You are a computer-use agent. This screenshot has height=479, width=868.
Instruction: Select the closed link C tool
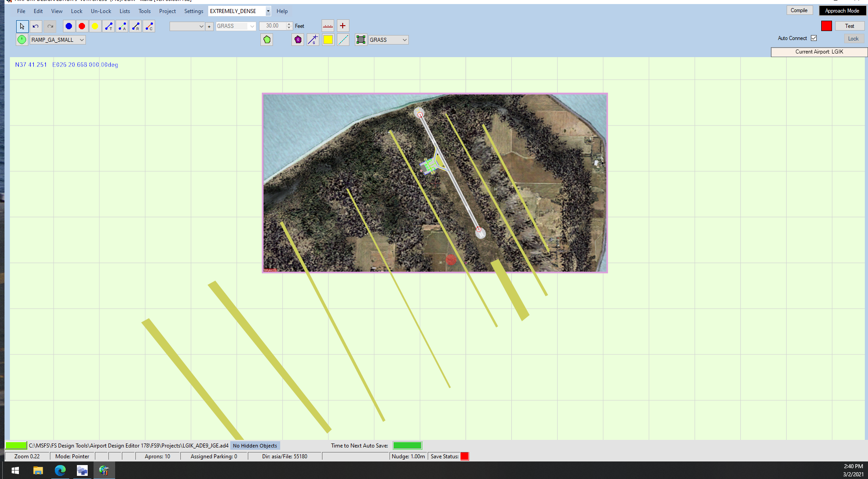pos(149,26)
